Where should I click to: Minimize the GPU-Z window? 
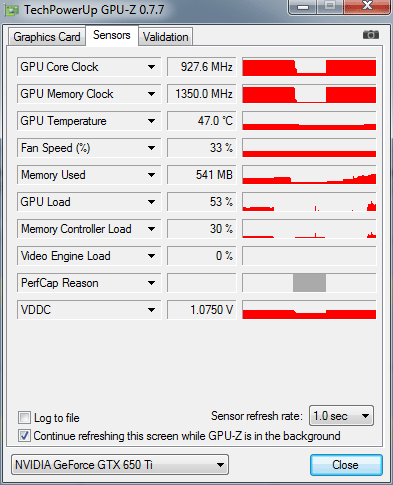[303, 6]
